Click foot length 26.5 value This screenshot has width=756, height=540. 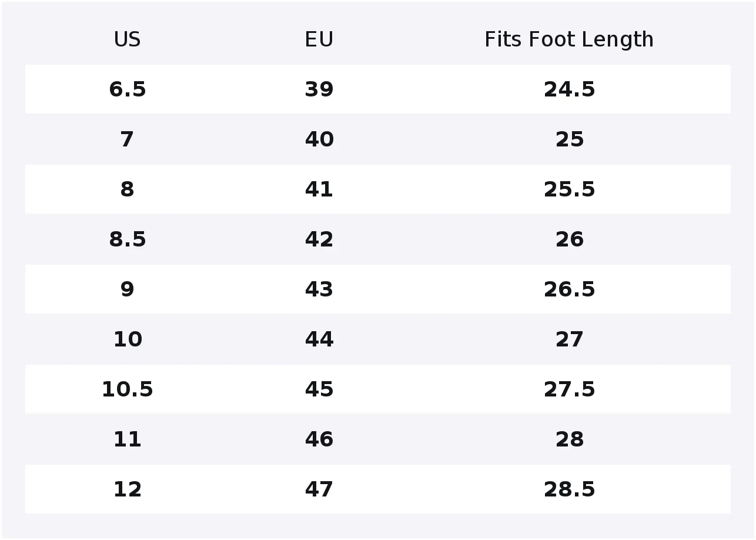point(569,289)
